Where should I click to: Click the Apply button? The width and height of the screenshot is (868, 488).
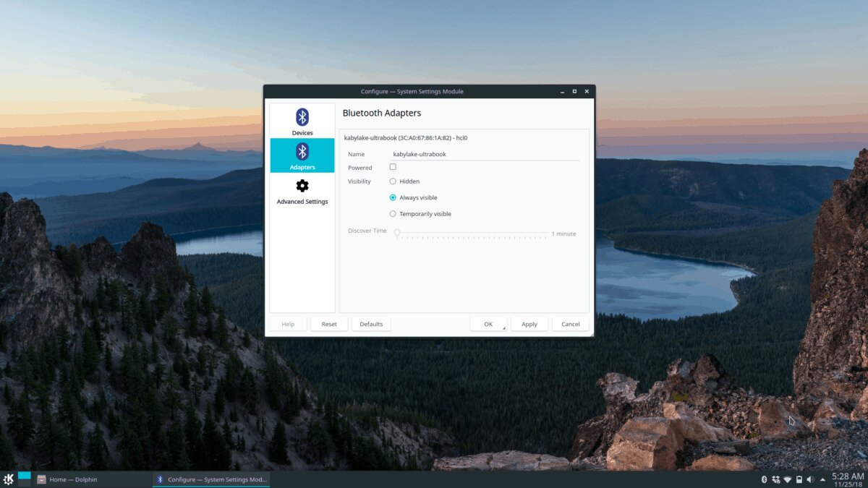(x=529, y=324)
